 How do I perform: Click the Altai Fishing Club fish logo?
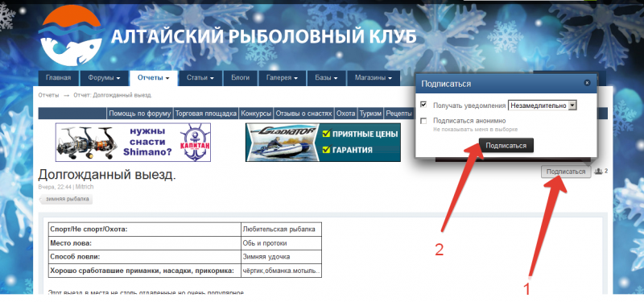point(71,35)
